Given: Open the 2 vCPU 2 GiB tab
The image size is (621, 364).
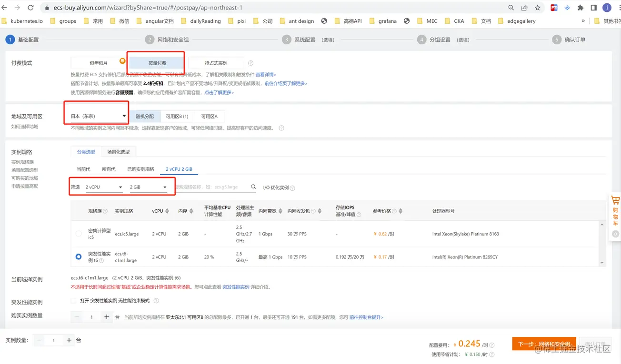Looking at the screenshot, I should (179, 169).
